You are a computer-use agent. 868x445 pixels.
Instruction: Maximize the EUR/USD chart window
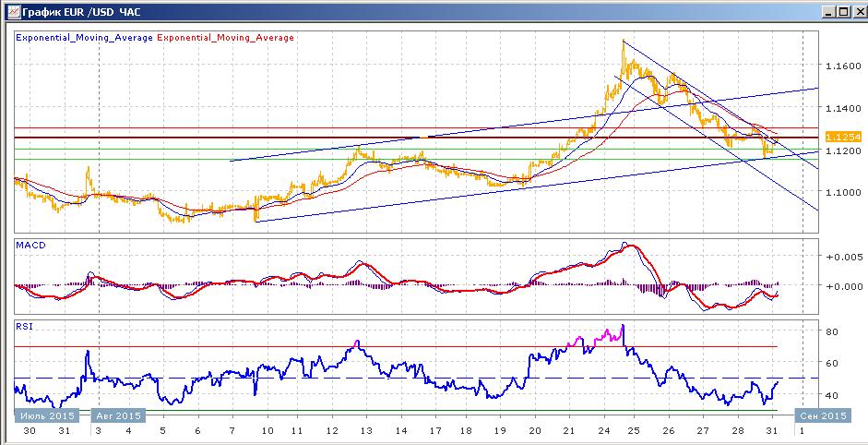pyautogui.click(x=842, y=12)
